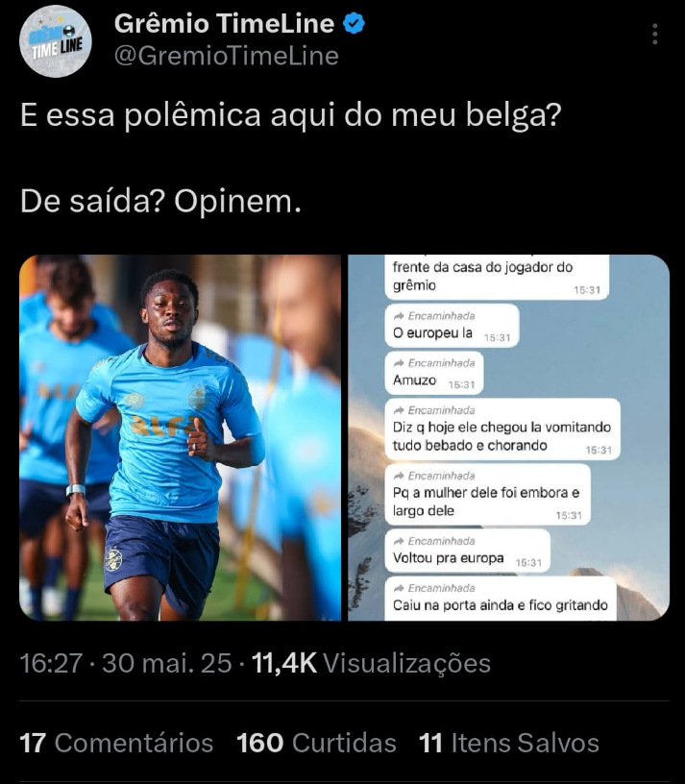
Task: Click the forwarded arrow above 'Voltou pra europa'
Action: pyautogui.click(x=399, y=541)
